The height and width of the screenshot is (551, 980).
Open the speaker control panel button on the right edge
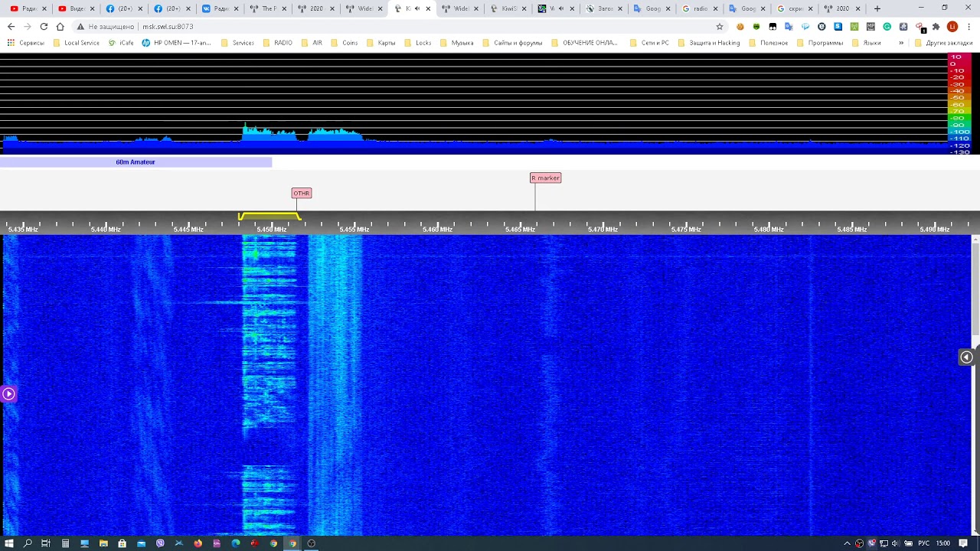966,357
